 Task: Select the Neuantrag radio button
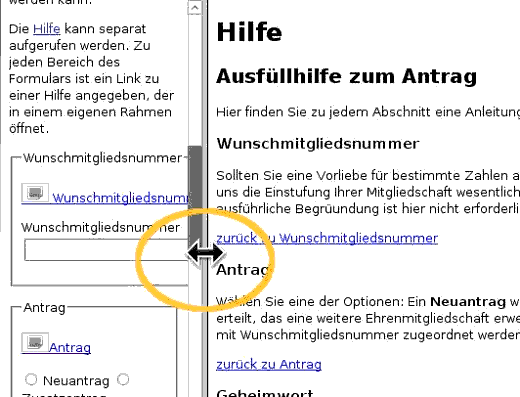pos(31,379)
